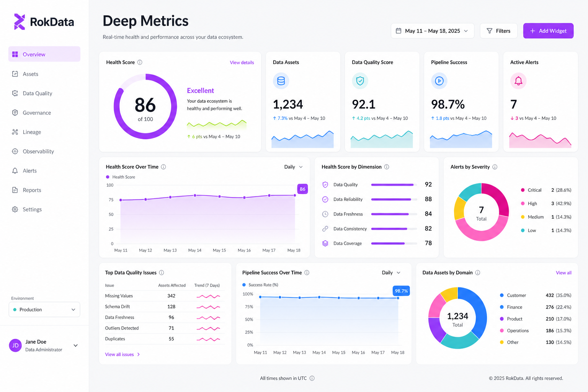The width and height of the screenshot is (588, 392).
Task: Open Lineage in the sidebar
Action: click(x=44, y=132)
